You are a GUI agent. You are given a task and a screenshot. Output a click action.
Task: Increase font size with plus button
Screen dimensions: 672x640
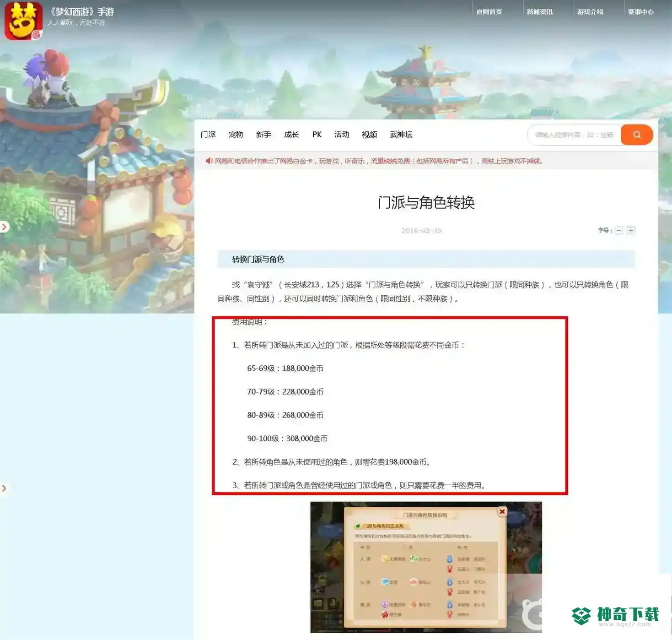631,230
